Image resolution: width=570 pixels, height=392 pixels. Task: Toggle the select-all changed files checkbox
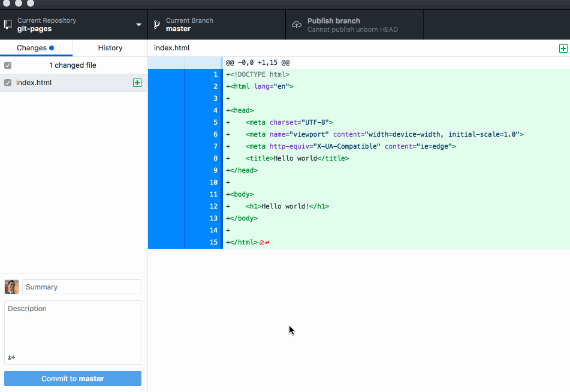(7, 65)
